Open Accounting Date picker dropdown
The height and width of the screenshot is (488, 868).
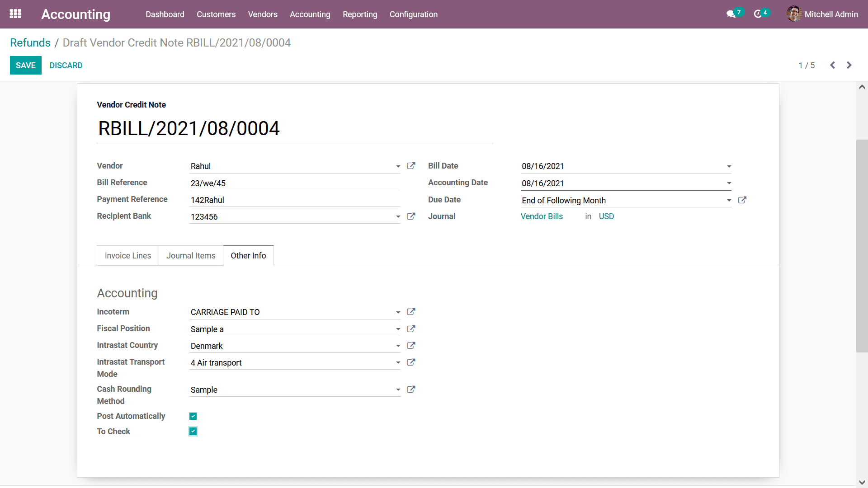pos(729,183)
